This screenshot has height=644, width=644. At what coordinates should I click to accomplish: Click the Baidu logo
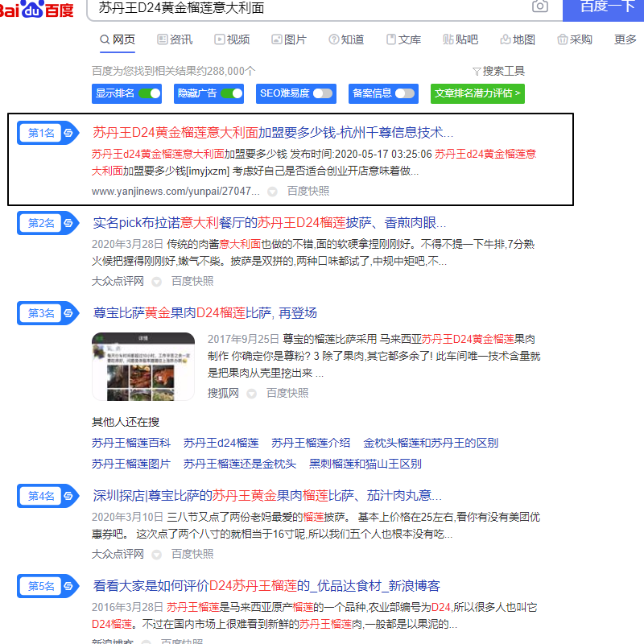(36, 9)
